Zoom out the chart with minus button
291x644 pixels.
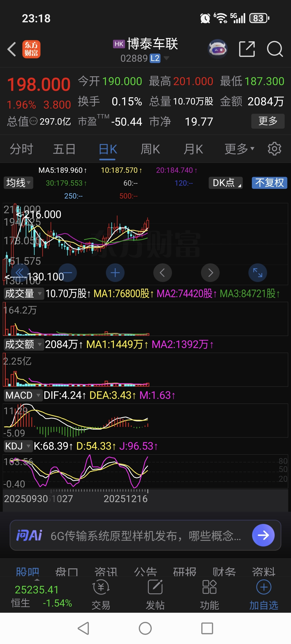click(67, 273)
